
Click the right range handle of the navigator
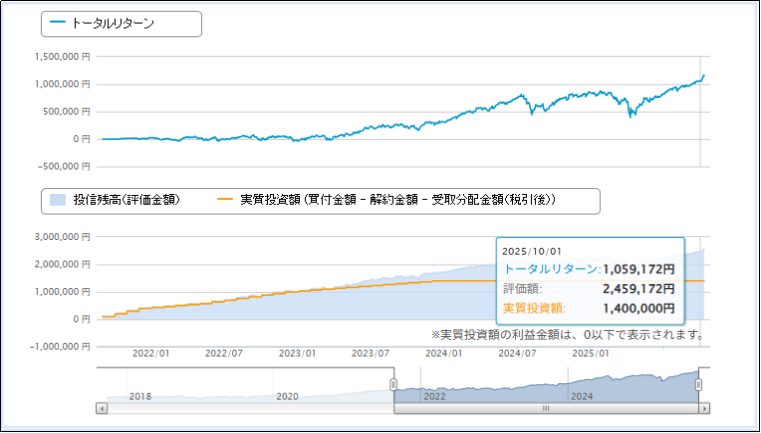[x=700, y=385]
